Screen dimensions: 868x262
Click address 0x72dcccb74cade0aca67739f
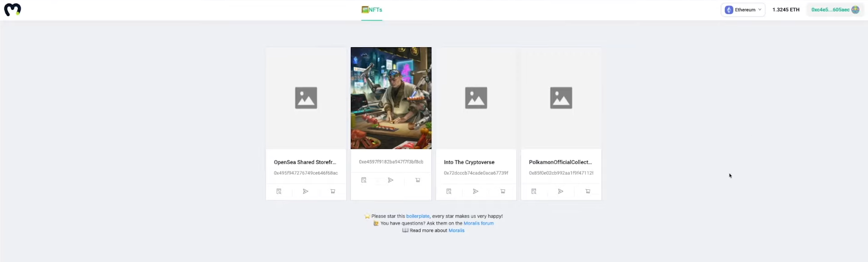[x=476, y=173]
